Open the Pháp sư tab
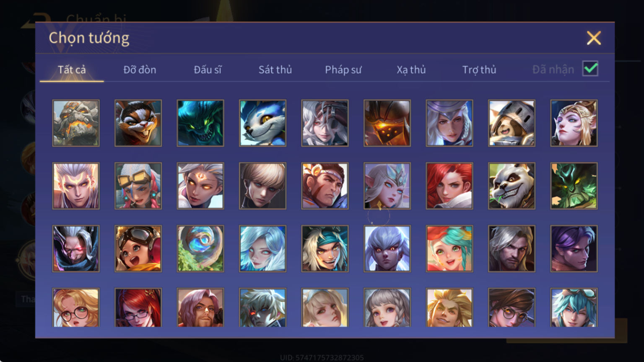This screenshot has width=644, height=362. coord(343,70)
